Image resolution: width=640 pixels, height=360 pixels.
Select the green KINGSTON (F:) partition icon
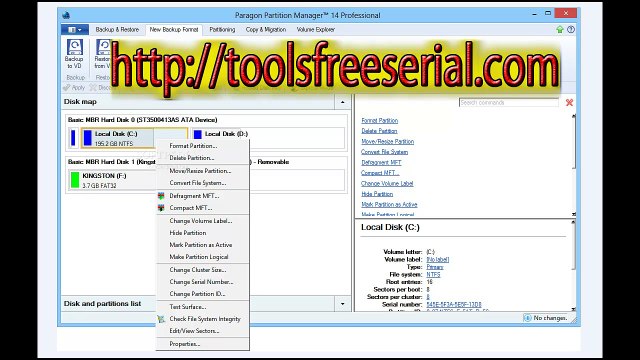click(75, 180)
